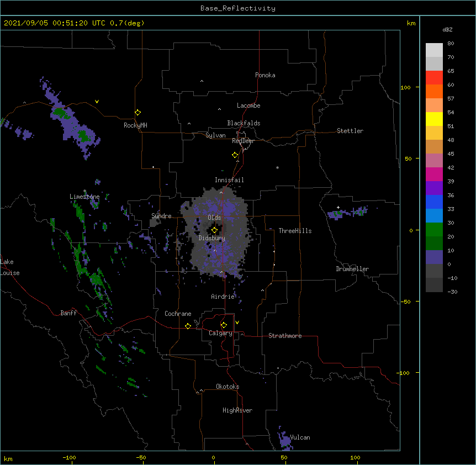The image size is (476, 465).
Task: Click the Sylvan label
Action: click(x=215, y=135)
